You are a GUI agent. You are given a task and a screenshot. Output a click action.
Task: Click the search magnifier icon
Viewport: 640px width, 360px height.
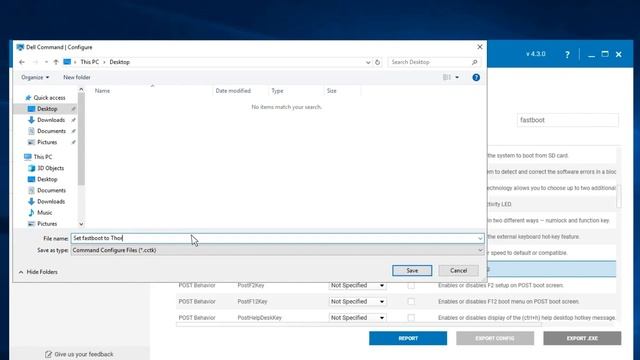(x=474, y=62)
